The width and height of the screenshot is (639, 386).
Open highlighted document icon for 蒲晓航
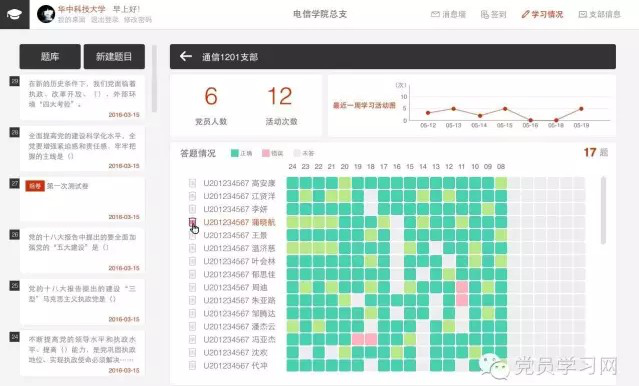coord(192,222)
